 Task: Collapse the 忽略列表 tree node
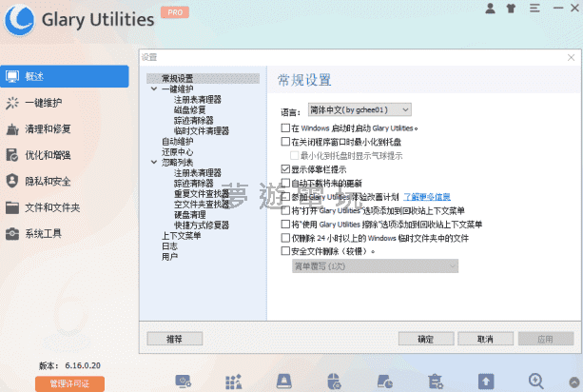point(154,163)
